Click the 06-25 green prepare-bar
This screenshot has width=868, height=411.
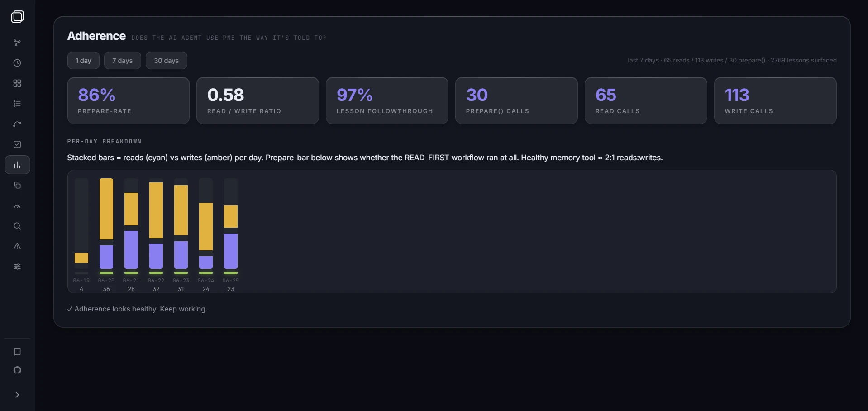pyautogui.click(x=231, y=273)
